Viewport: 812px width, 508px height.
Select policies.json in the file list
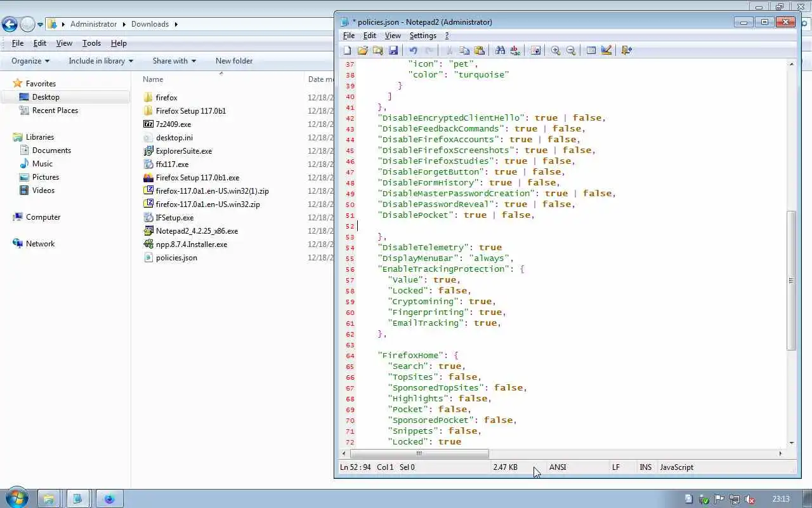click(176, 258)
